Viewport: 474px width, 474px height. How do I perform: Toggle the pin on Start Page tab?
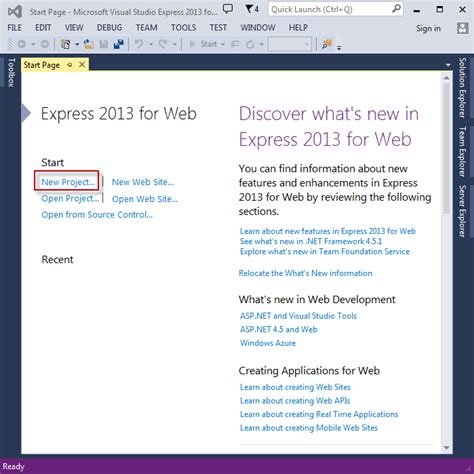(70, 65)
